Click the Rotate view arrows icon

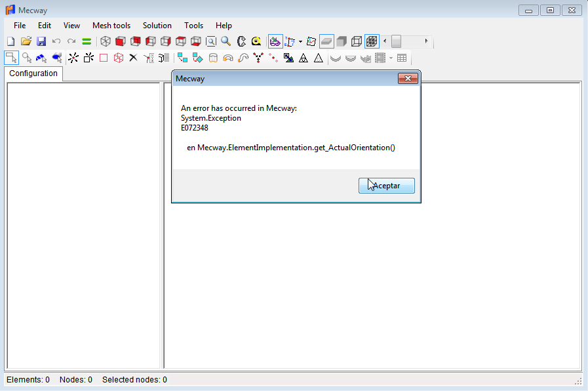[241, 41]
